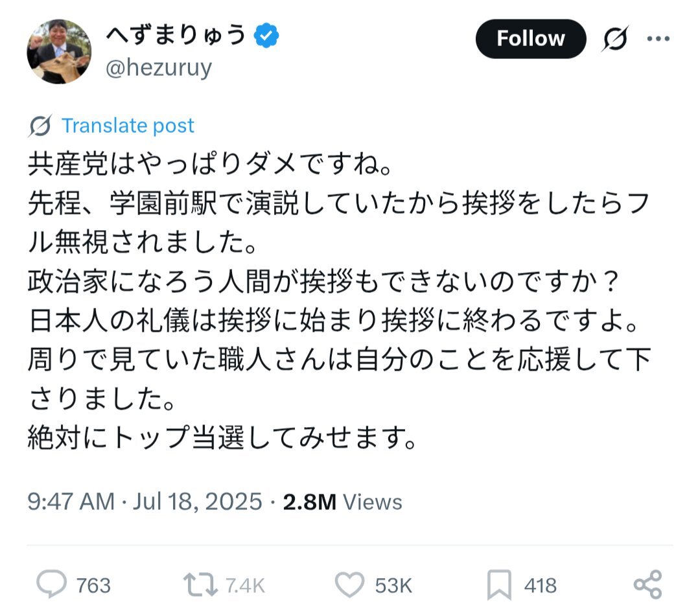View the 2.8M Views analytics
The height and width of the screenshot is (615, 700).
tap(342, 502)
